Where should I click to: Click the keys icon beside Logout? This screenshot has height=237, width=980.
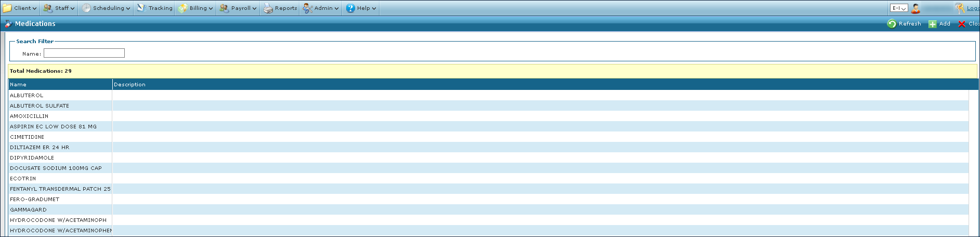960,8
